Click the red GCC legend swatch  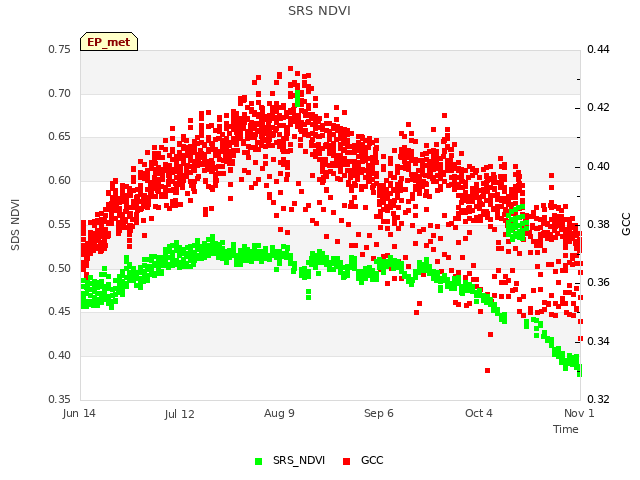point(347,461)
